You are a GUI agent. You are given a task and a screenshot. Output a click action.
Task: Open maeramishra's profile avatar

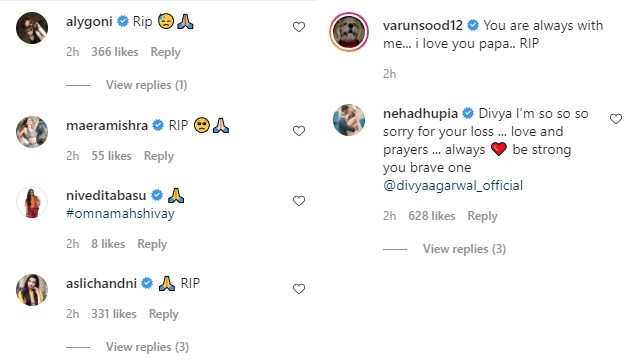pyautogui.click(x=32, y=132)
